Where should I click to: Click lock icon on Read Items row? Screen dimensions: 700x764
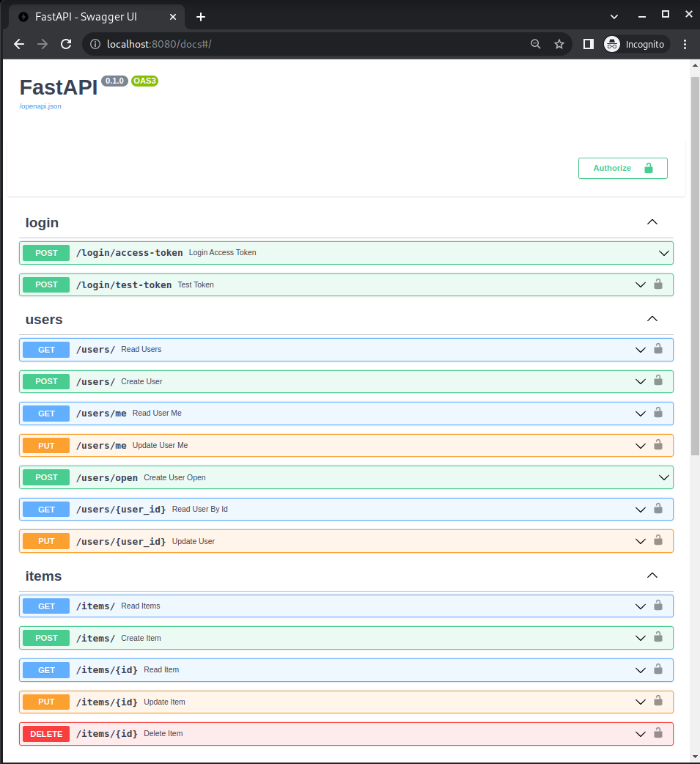click(658, 606)
